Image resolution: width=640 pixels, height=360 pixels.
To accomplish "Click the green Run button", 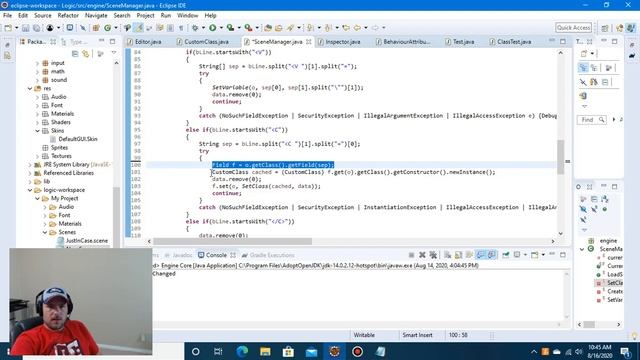I will pos(213,28).
